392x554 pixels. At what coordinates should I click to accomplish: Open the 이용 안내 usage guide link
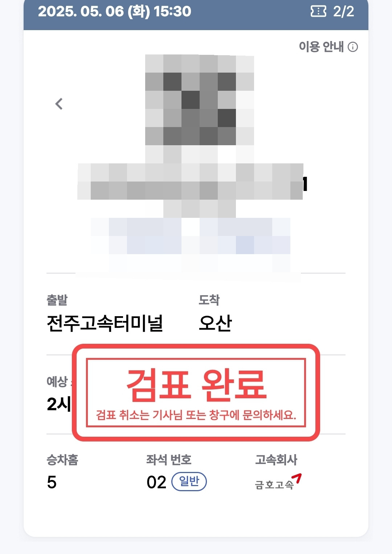tap(328, 47)
